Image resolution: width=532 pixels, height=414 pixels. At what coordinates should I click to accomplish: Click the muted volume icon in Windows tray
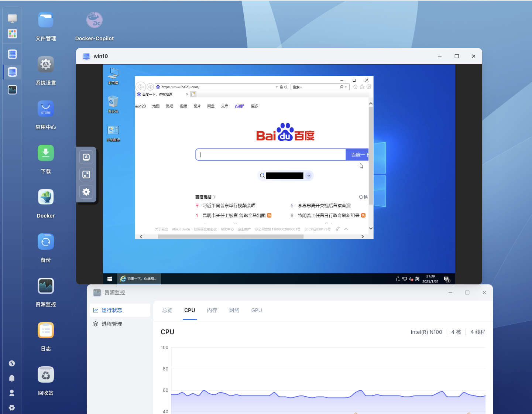coord(411,279)
